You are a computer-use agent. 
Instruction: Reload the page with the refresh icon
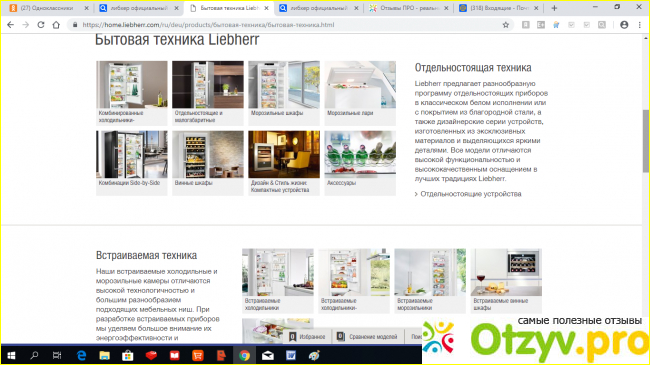pos(41,25)
